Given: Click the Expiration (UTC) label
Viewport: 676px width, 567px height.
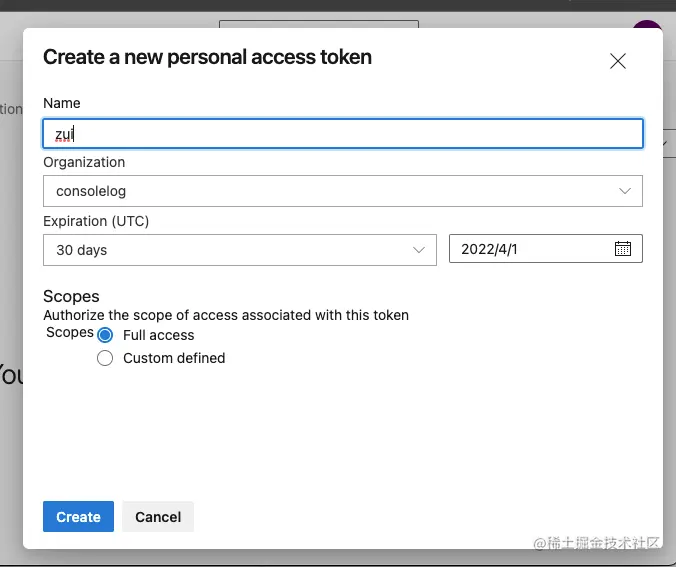Looking at the screenshot, I should (x=96, y=221).
